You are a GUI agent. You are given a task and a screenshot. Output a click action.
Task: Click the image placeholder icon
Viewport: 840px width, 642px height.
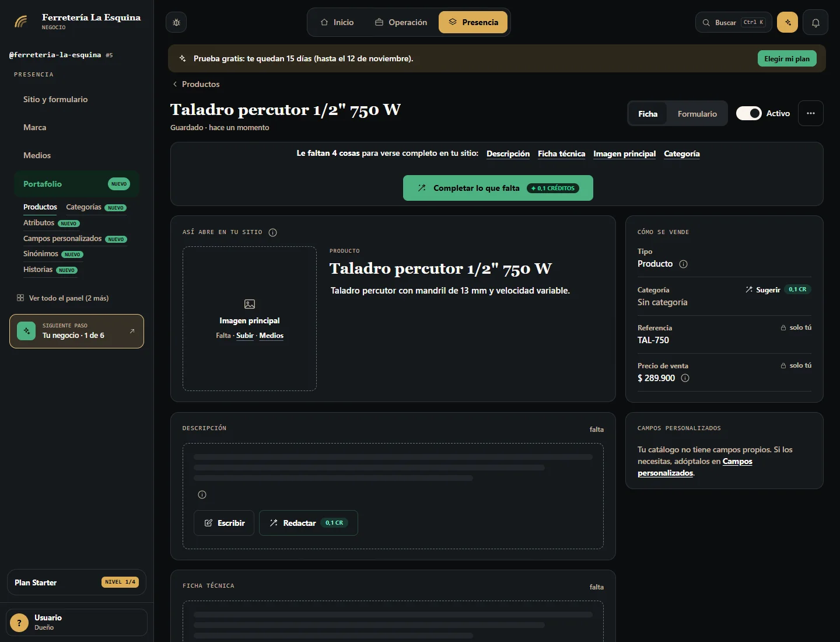(250, 304)
